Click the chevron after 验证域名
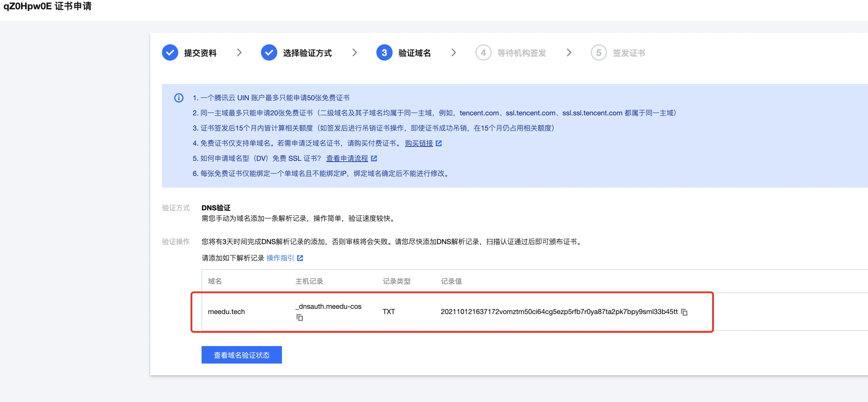The image size is (868, 402). point(454,52)
